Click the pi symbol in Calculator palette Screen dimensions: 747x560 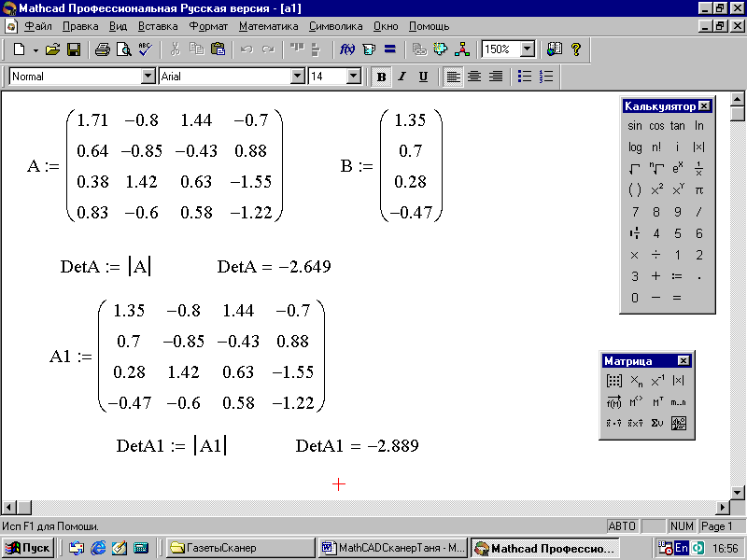(698, 190)
